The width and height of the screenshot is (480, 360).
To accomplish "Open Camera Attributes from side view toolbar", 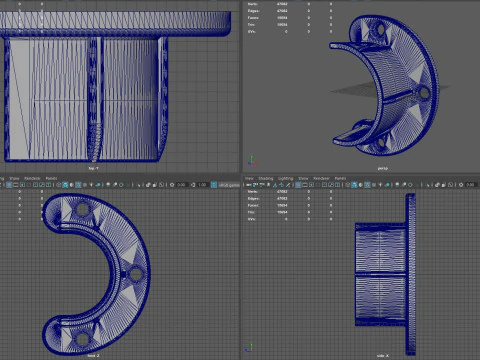I will (262, 185).
